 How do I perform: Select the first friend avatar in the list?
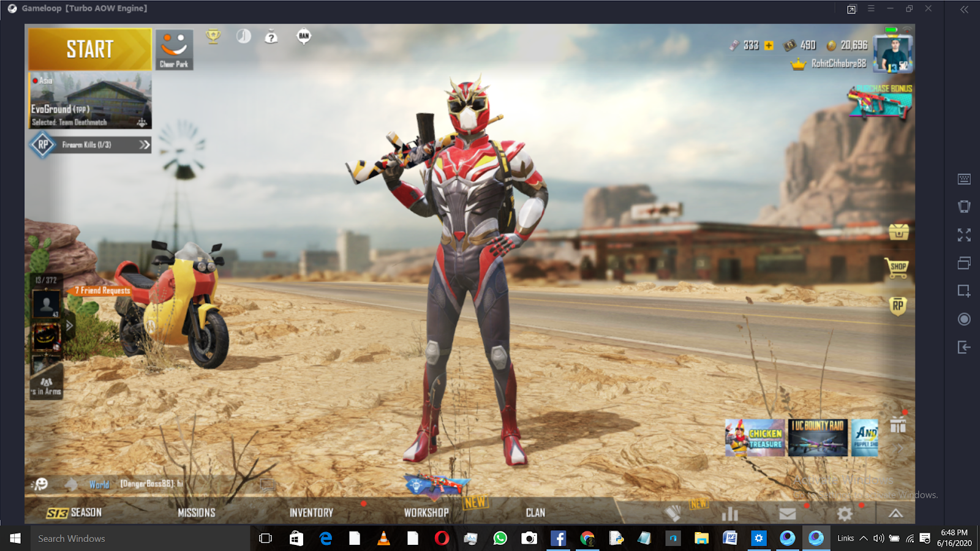pyautogui.click(x=46, y=304)
